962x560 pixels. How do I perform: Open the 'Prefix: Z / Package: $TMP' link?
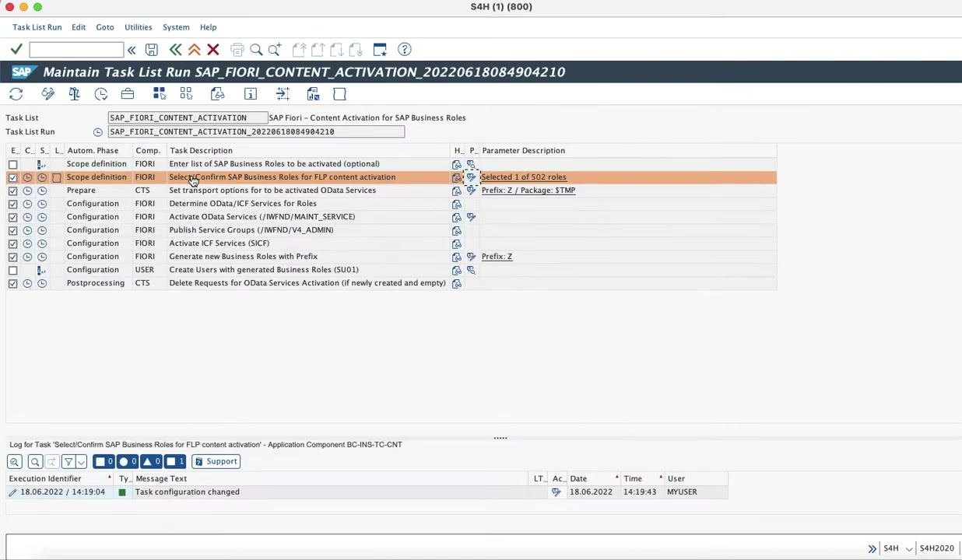pos(528,191)
